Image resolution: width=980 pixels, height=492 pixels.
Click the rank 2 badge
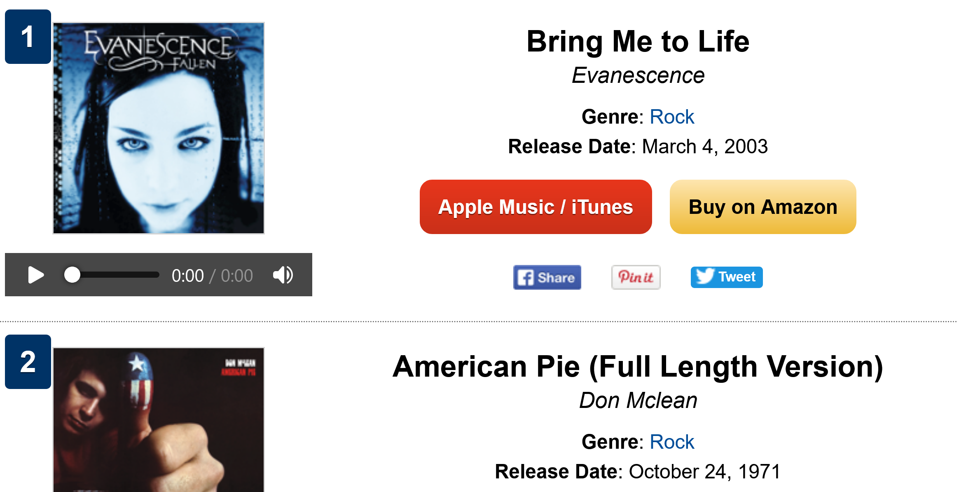point(28,362)
